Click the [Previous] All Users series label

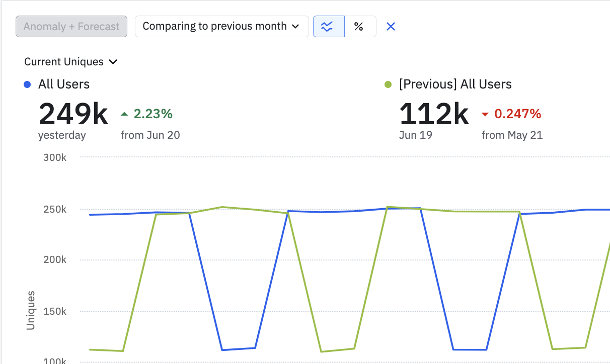455,84
